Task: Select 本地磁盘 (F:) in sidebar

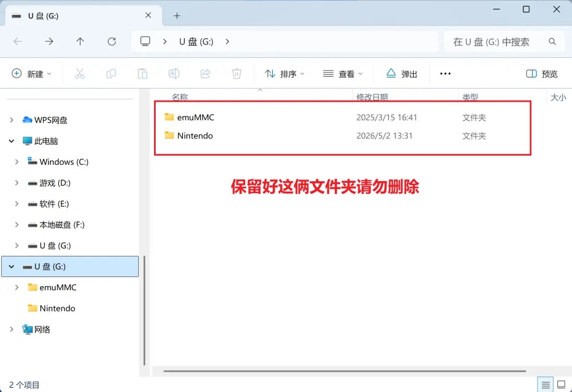Action: [56, 225]
